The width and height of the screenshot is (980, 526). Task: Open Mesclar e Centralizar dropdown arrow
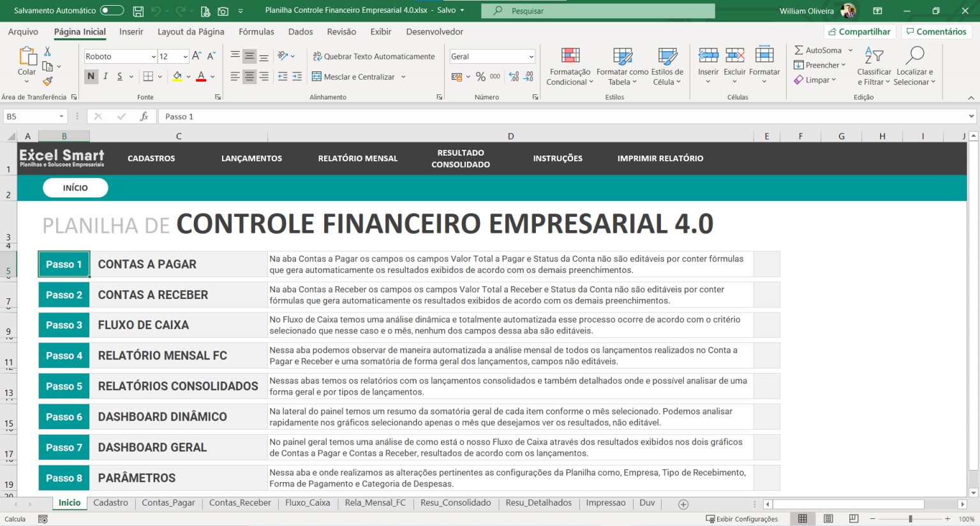tap(403, 77)
